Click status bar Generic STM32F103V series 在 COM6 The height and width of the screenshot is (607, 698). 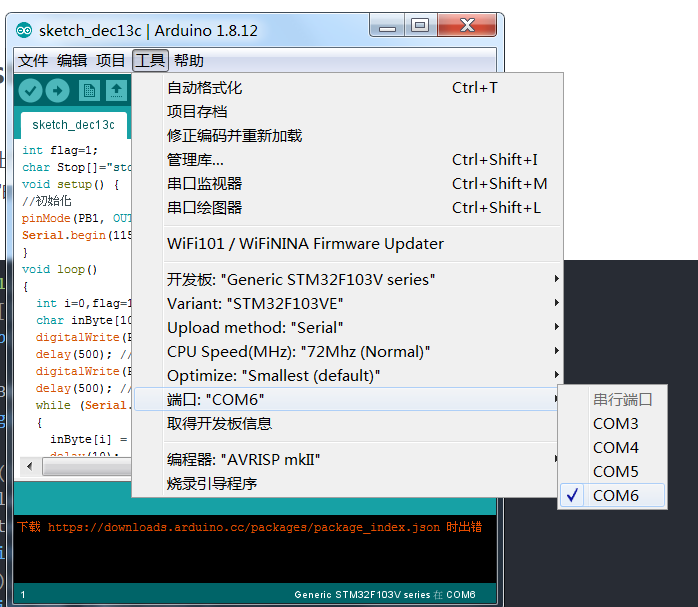click(x=385, y=595)
